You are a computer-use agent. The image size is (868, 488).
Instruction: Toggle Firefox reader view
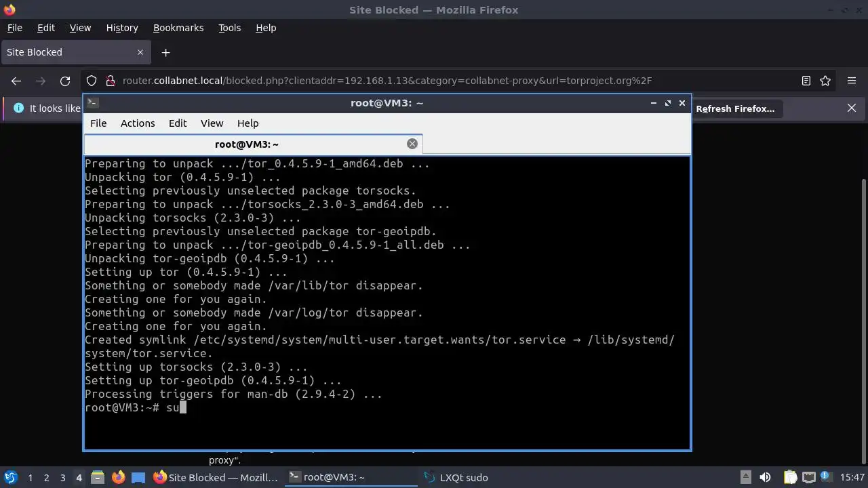[x=806, y=81]
